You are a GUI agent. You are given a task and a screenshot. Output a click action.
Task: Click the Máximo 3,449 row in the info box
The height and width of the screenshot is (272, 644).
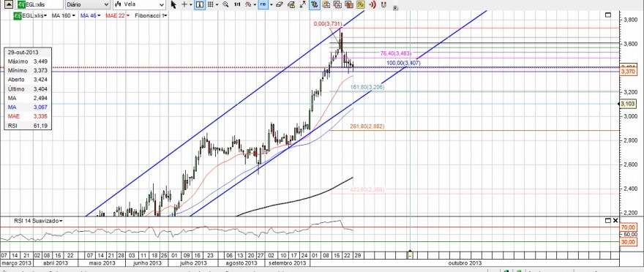click(28, 61)
